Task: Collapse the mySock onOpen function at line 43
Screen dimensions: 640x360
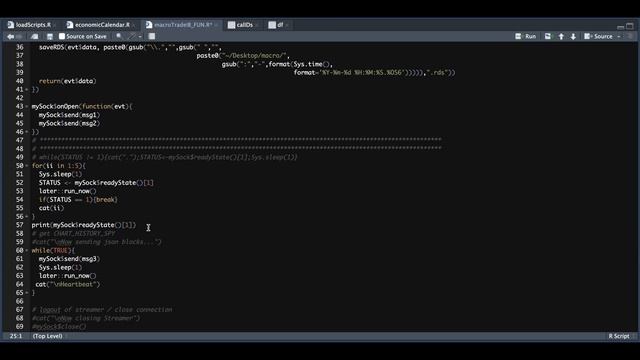Action: tap(27, 107)
